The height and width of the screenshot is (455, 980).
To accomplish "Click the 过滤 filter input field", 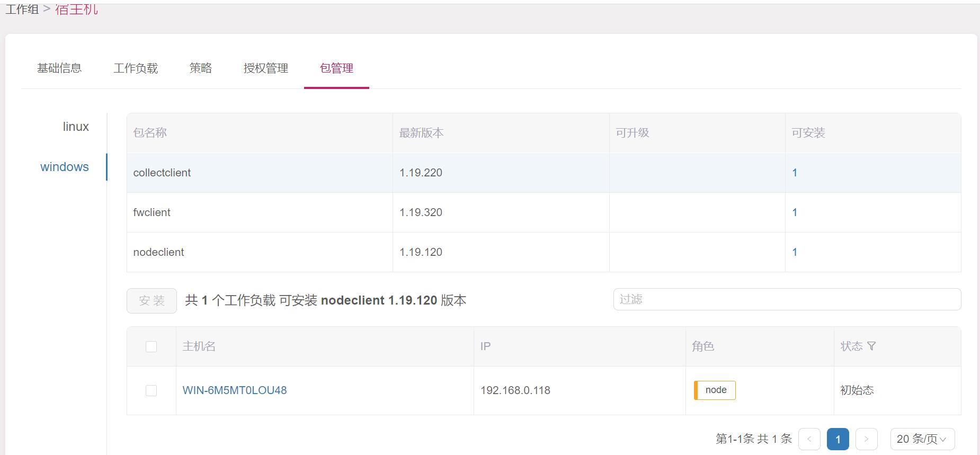I will click(787, 299).
